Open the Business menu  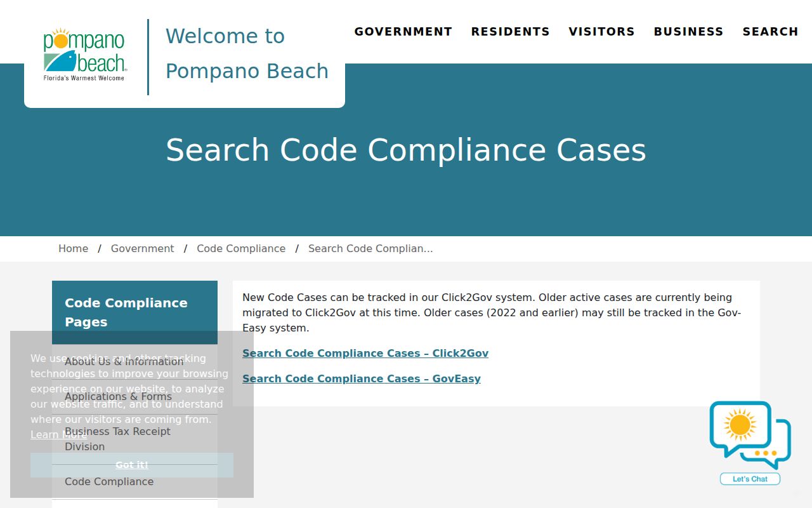(688, 32)
